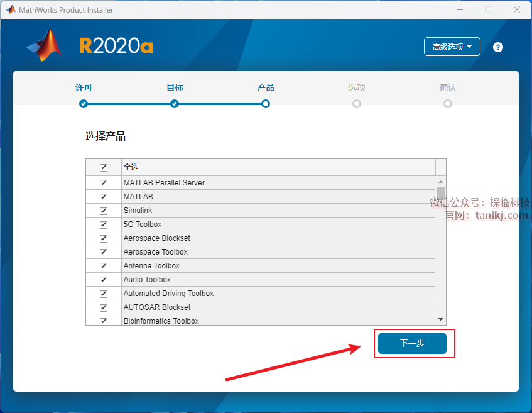532x413 pixels.
Task: Select the Automated Driving Toolbox row text
Action: [x=168, y=294]
